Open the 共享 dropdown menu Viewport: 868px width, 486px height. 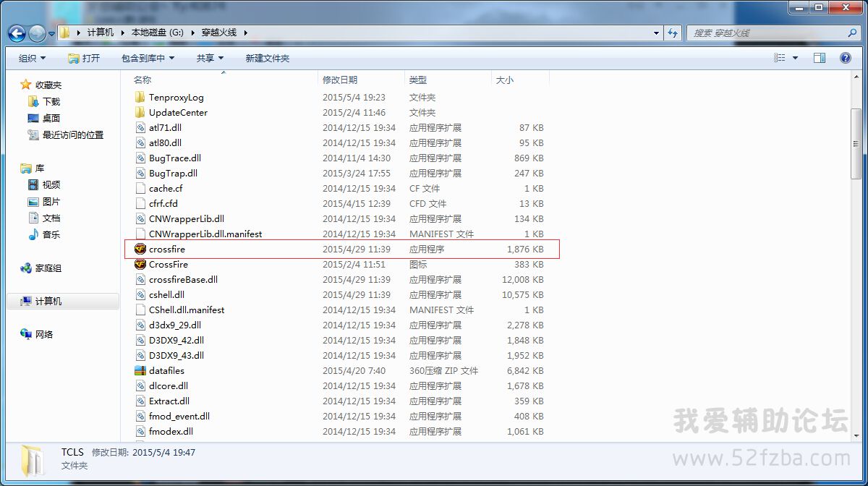tap(210, 58)
